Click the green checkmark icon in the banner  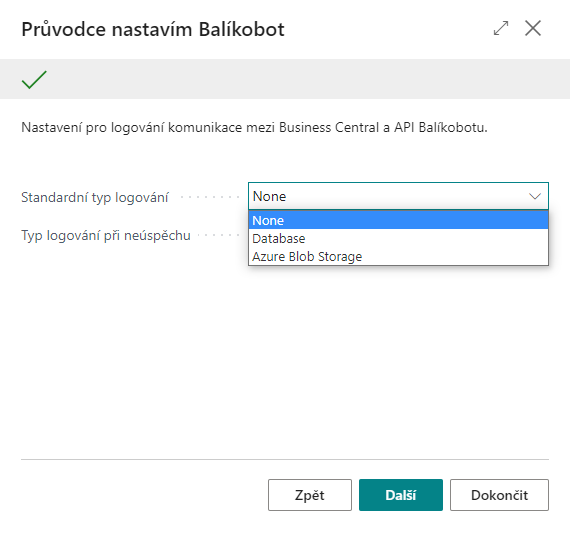coord(34,80)
